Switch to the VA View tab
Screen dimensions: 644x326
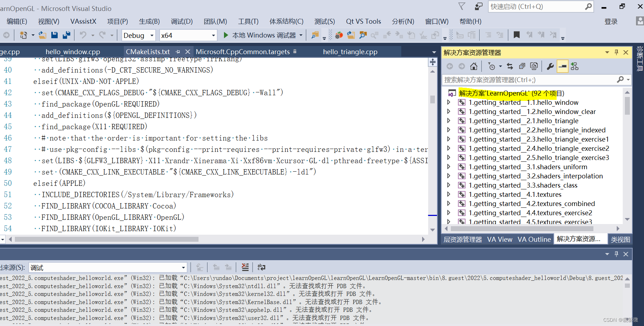pyautogui.click(x=500, y=239)
